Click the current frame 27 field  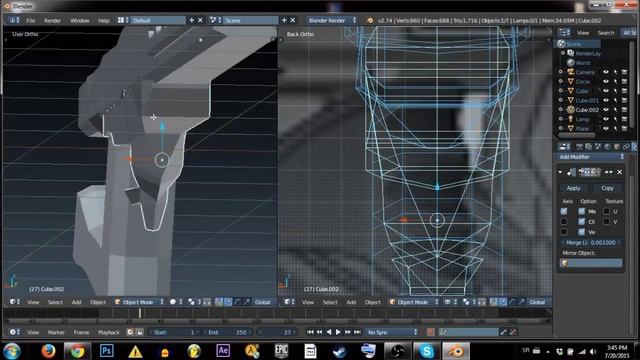tap(276, 332)
